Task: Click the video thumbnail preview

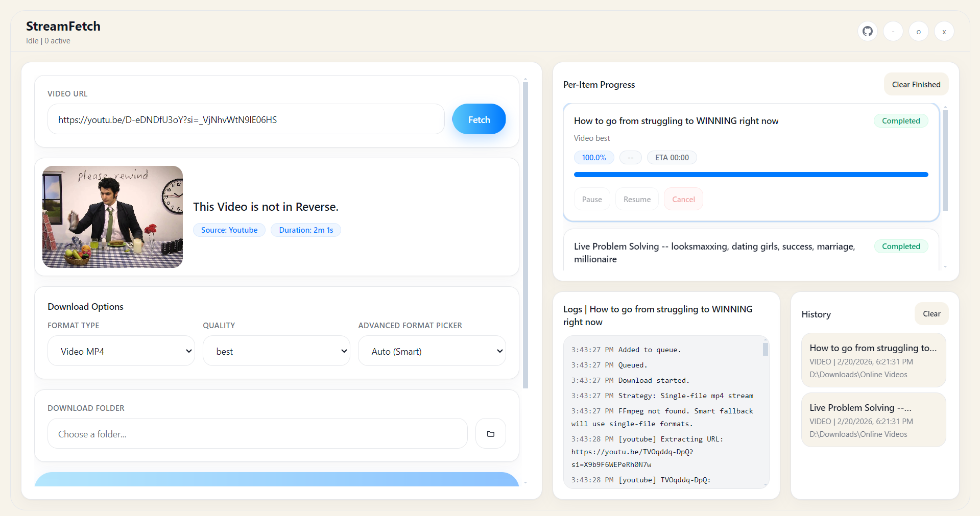Action: pos(112,216)
